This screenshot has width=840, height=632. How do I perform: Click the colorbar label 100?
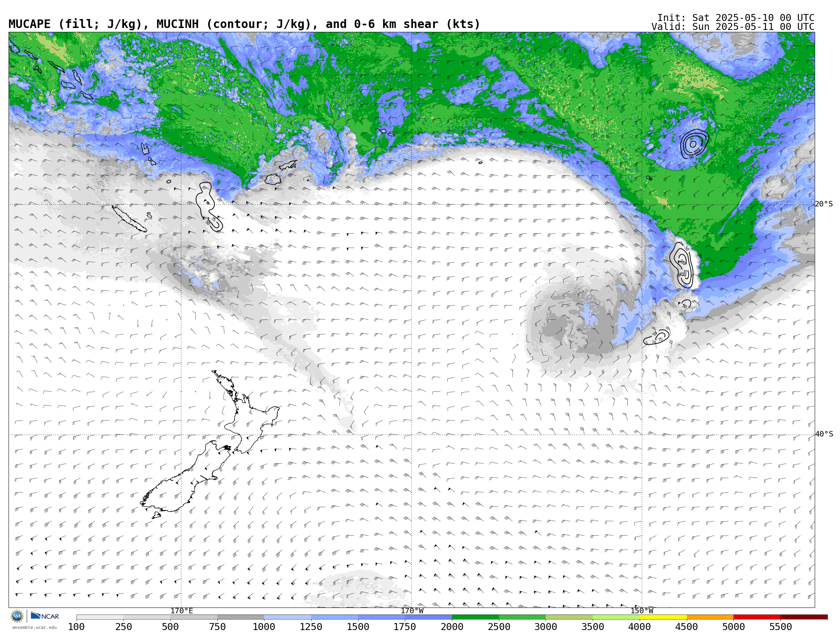coord(77,627)
